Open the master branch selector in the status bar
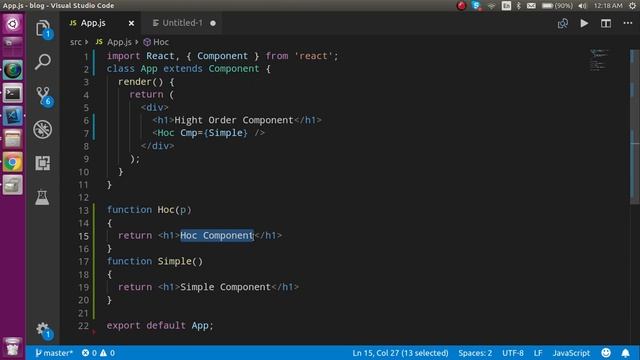Screen dimensions: 640x360 pos(53,353)
